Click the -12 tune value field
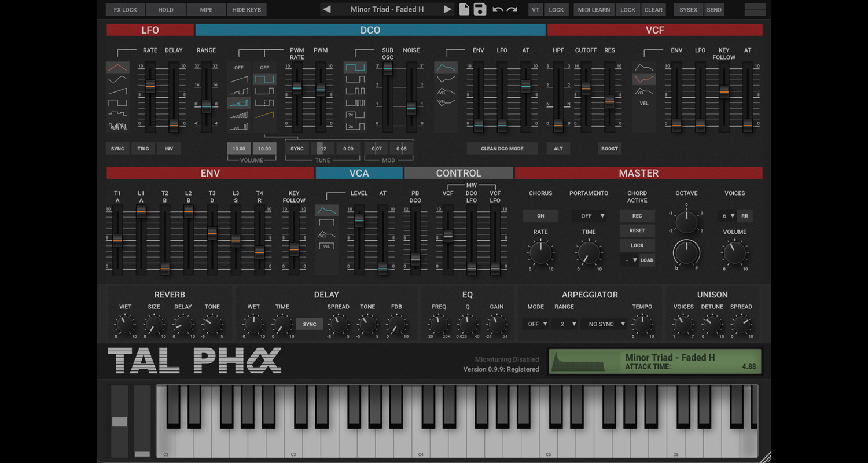This screenshot has height=463, width=868. click(323, 149)
